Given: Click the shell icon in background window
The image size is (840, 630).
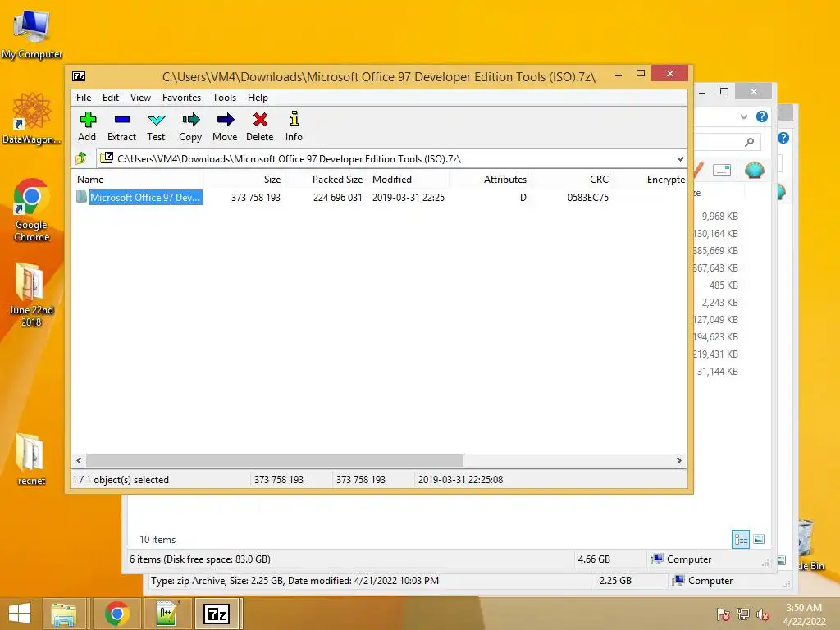Looking at the screenshot, I should pos(755,171).
